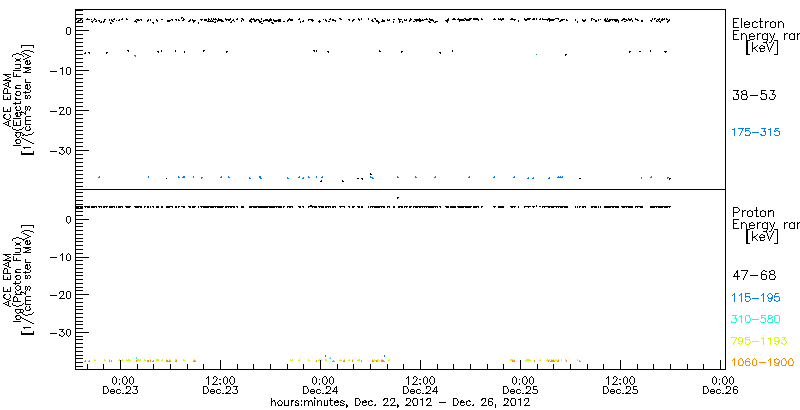This screenshot has width=800, height=410.
Task: Click the 0:00 Dec.23 time axis label
Action: [120, 387]
